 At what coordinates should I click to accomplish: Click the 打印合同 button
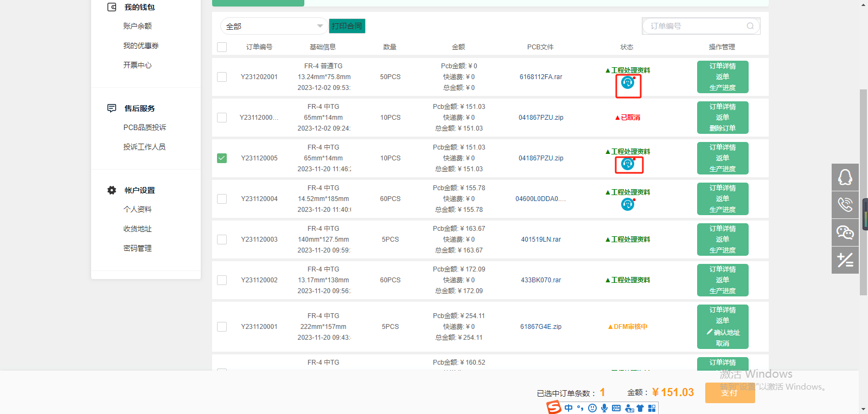point(347,26)
